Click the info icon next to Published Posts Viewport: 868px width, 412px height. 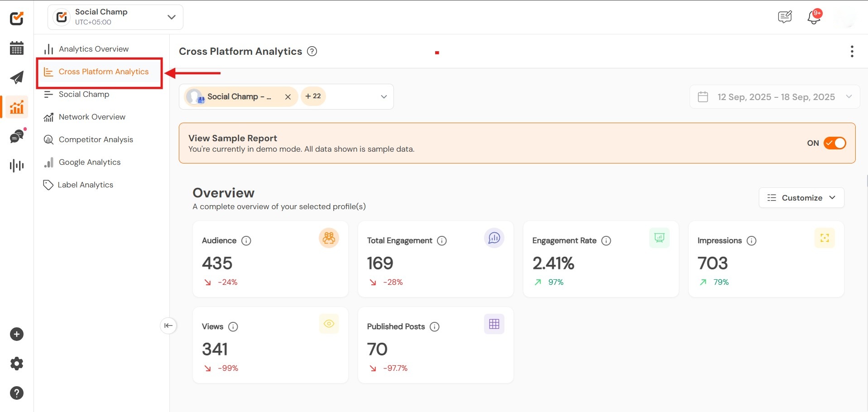[x=435, y=326]
